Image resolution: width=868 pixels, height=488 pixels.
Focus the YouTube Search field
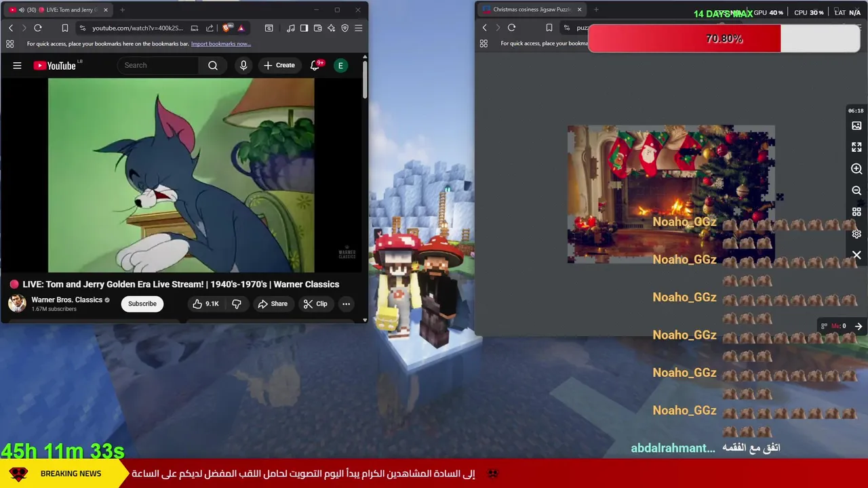click(x=159, y=66)
